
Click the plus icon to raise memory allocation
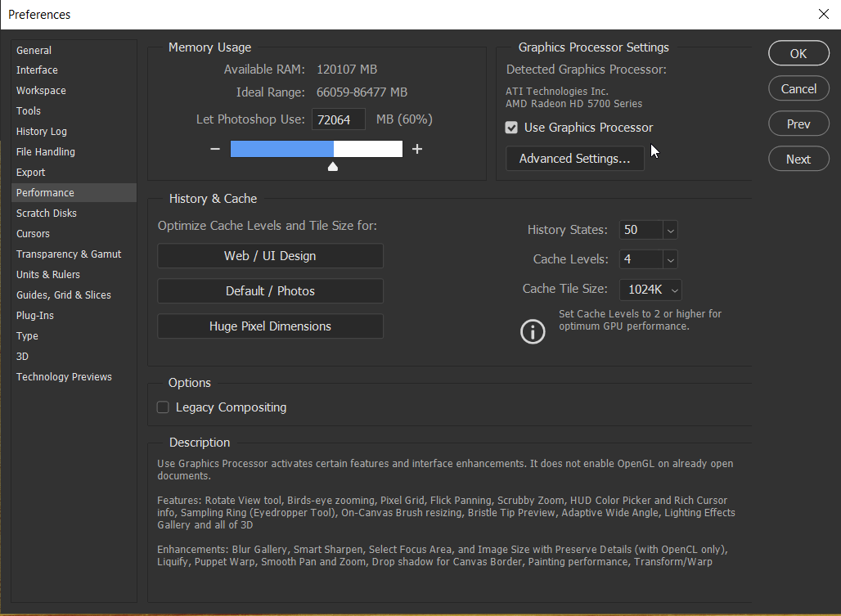click(417, 149)
